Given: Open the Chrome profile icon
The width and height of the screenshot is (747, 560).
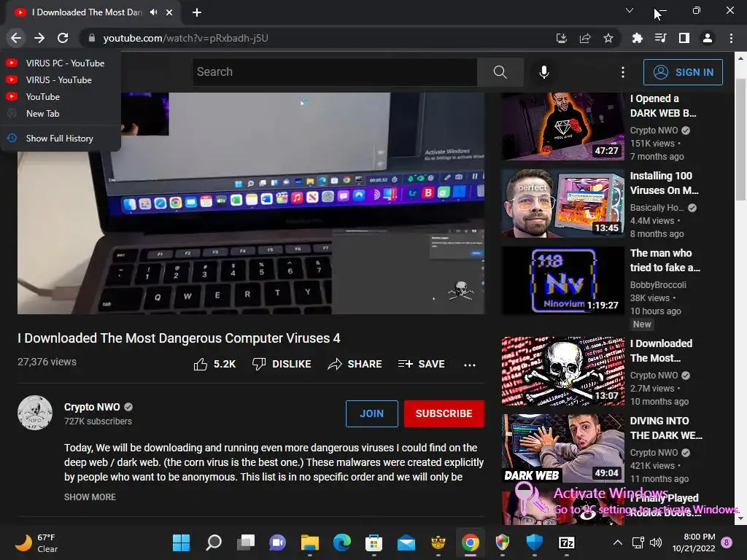Looking at the screenshot, I should tap(708, 38).
